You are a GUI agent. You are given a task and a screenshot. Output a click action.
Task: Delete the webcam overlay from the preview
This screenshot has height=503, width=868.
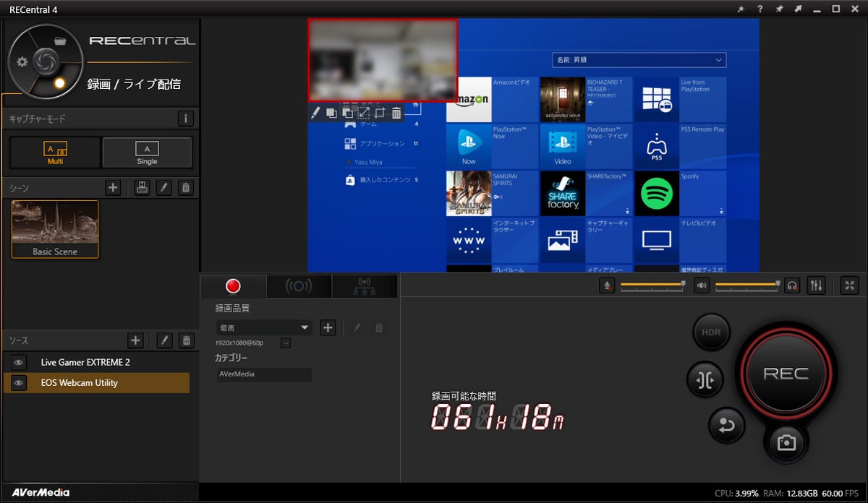[x=396, y=113]
